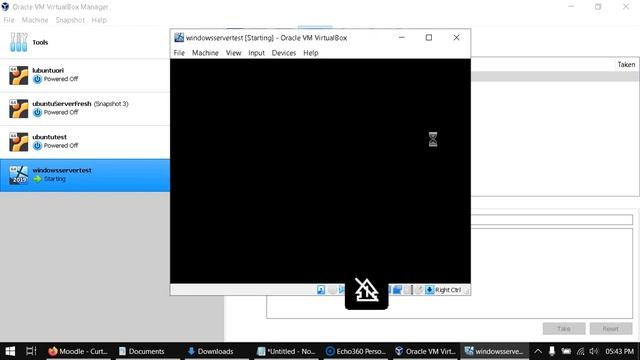Click the network tray icon
This screenshot has height=360, width=640.
pyautogui.click(x=580, y=351)
